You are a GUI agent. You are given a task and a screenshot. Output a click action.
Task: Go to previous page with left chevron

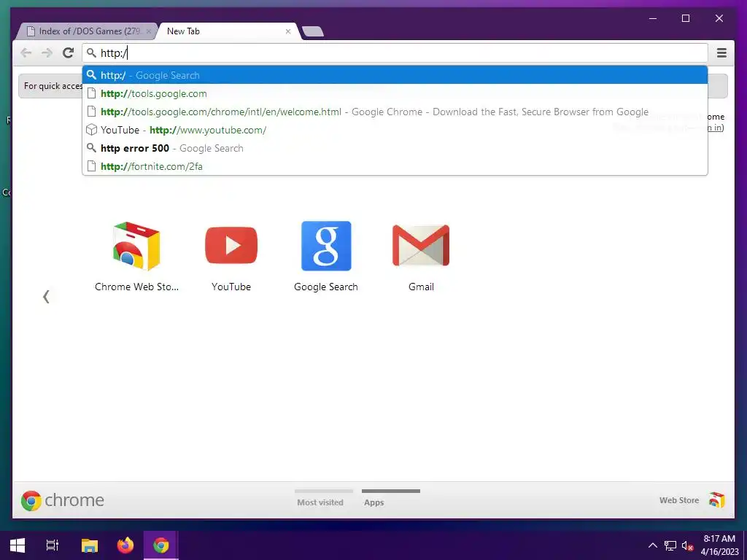click(46, 297)
